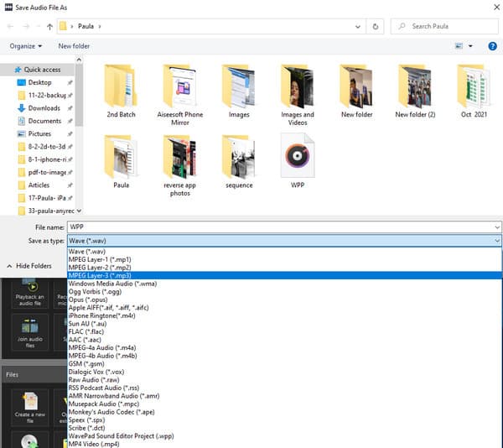Click Create a new file in WavePad
Screen dimensions: 503x448
(30, 407)
